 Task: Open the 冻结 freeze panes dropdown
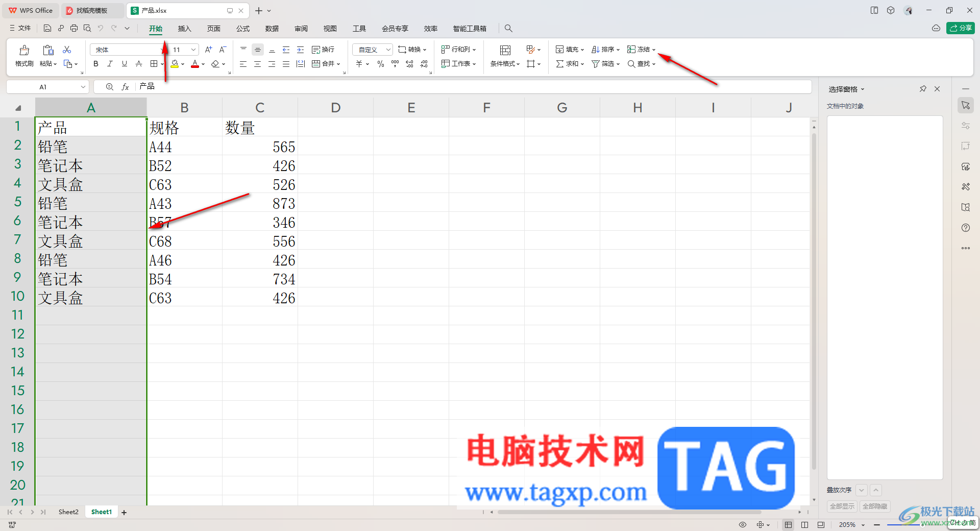[641, 50]
